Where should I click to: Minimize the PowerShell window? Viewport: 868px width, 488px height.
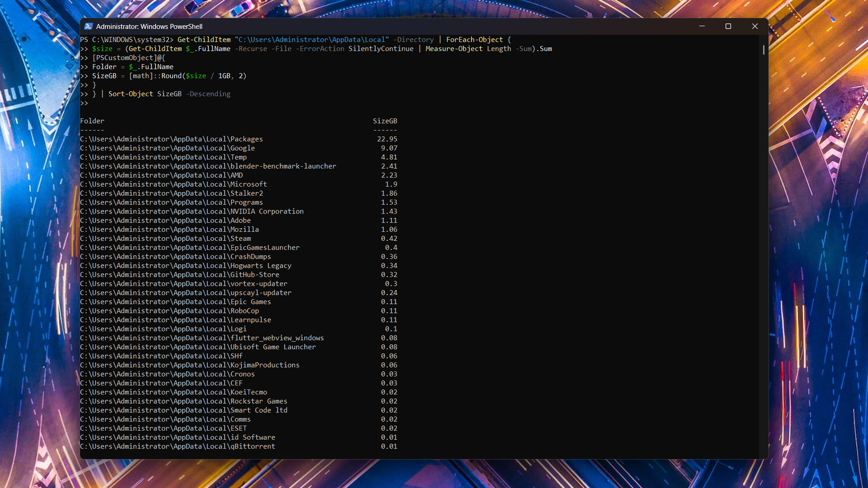(702, 26)
